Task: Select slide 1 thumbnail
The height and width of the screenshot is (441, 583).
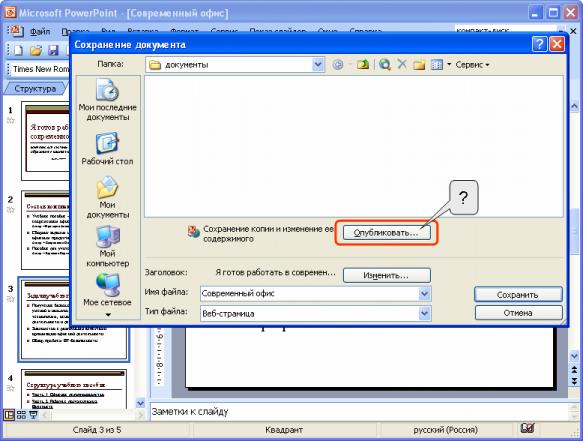Action: pos(46,141)
